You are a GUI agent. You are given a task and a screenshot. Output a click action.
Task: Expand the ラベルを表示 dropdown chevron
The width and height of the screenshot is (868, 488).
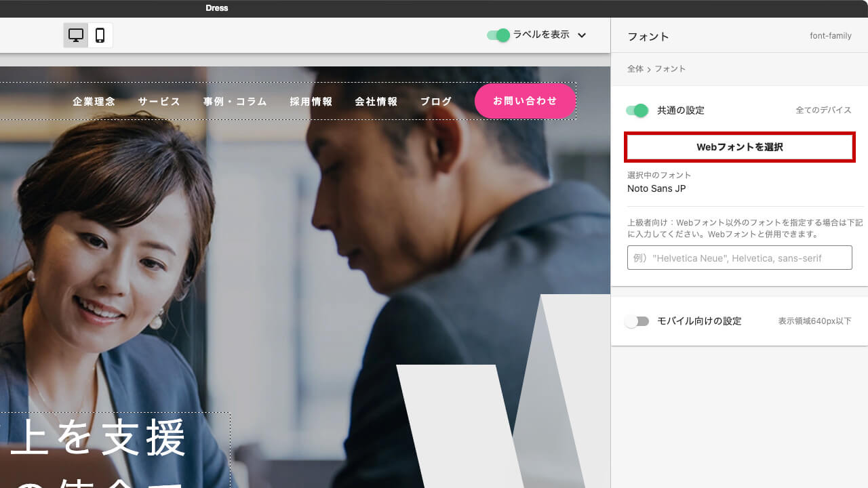pos(581,35)
